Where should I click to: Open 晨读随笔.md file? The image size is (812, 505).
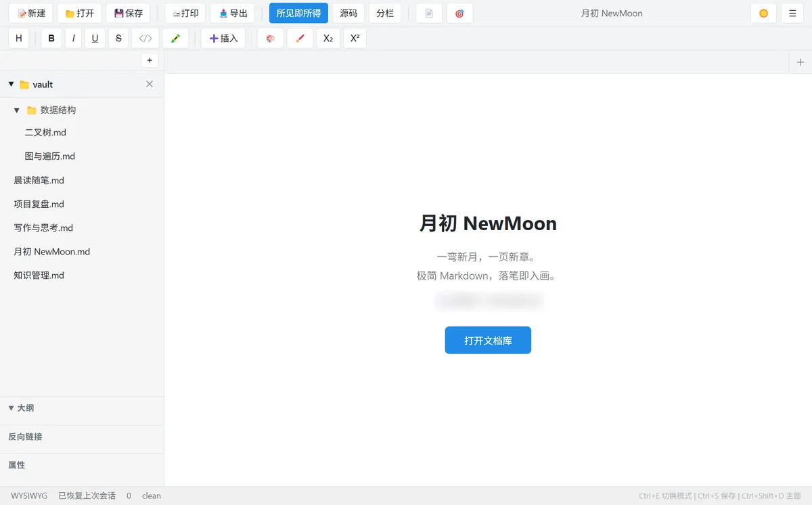click(39, 181)
